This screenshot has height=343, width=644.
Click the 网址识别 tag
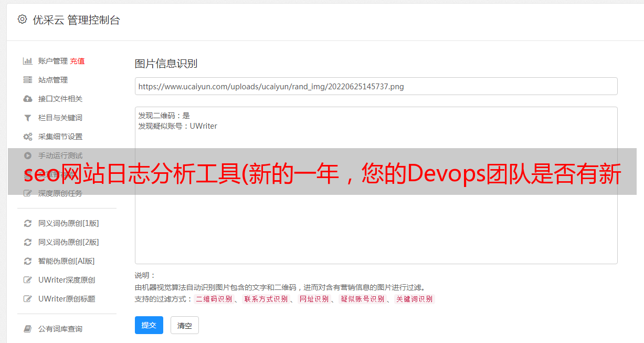[x=314, y=299]
